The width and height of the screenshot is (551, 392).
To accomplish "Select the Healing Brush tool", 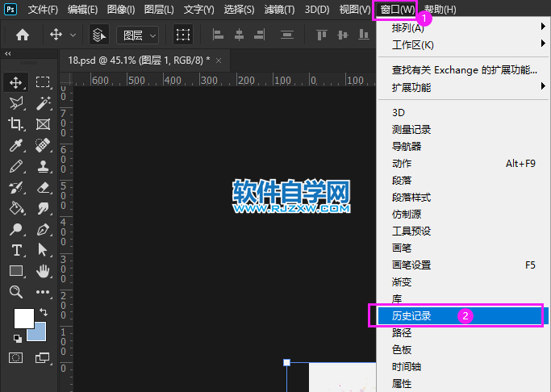I will pyautogui.click(x=43, y=145).
